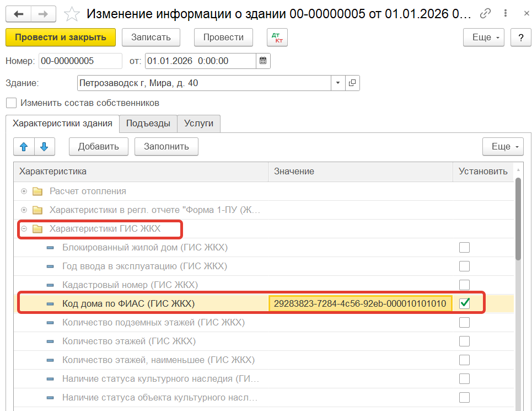Uncheck Установить for Код дома по ФИАС
The height and width of the screenshot is (411, 532).
pyautogui.click(x=465, y=303)
